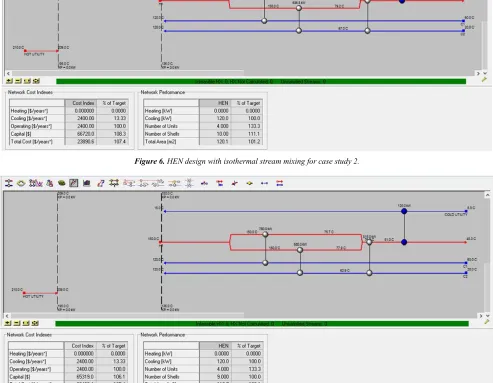This screenshot has width=493, height=383.
Task: Click the red and blue parallel lines toolbar icon
Action: click(x=280, y=183)
